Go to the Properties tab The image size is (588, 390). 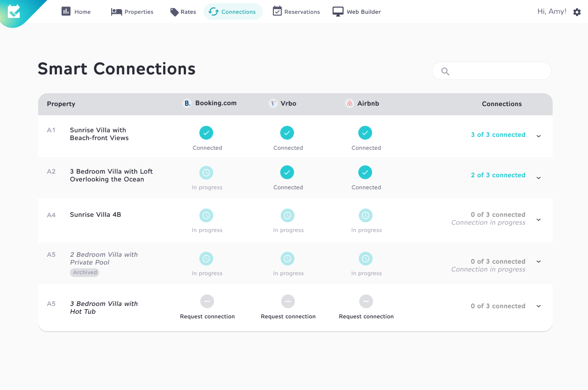(132, 11)
